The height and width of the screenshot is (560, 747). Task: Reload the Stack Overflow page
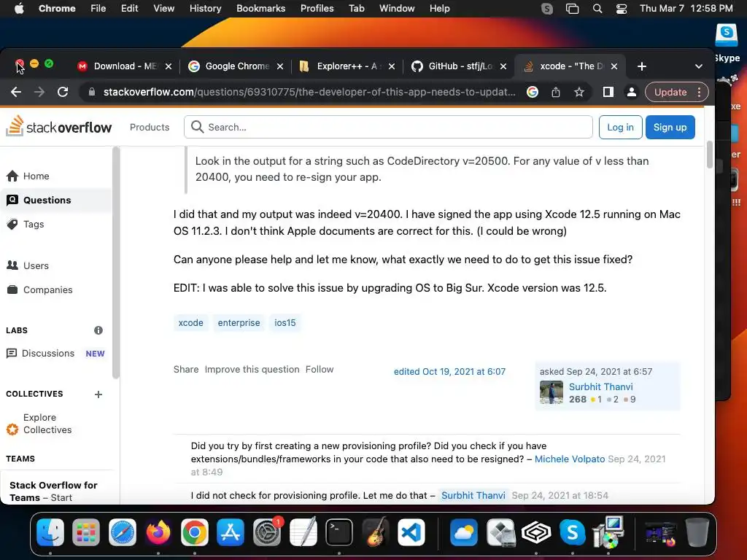pos(63,92)
